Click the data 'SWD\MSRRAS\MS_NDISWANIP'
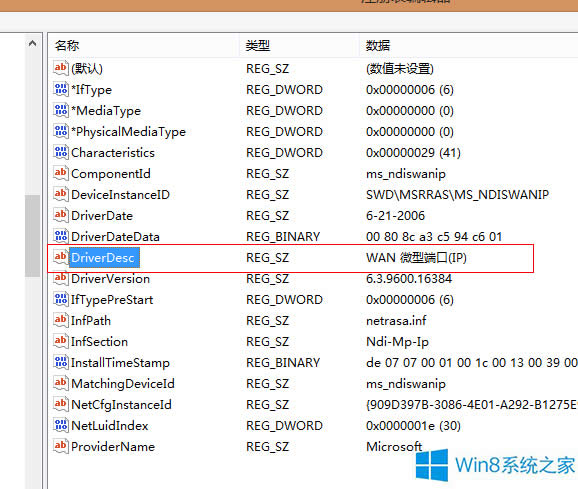The width and height of the screenshot is (578, 489). (457, 195)
